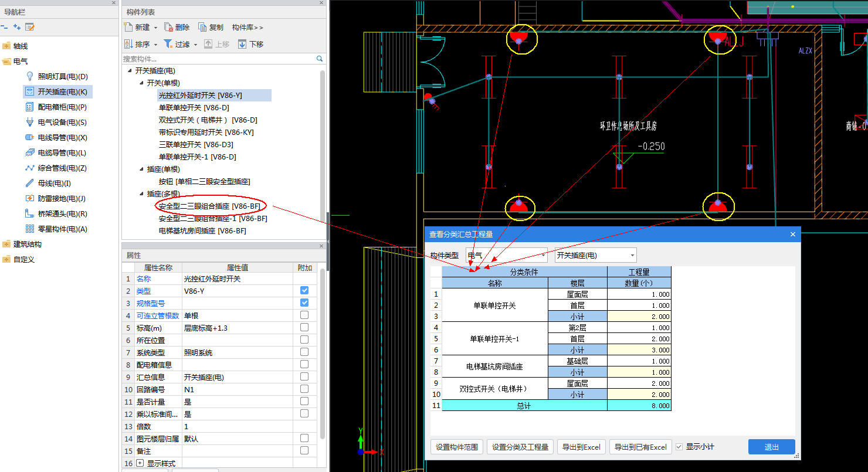Click the 下移 move down icon
868x472 pixels.
click(x=242, y=44)
